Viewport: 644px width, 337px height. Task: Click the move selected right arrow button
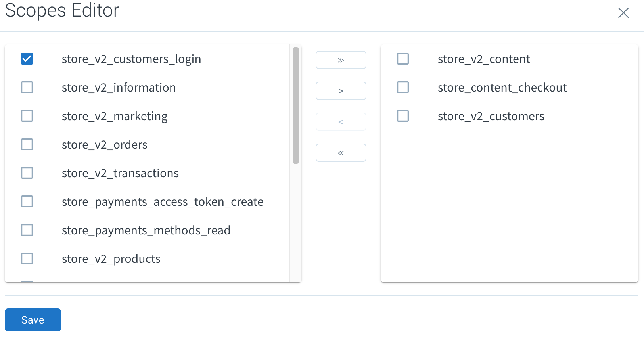341,91
